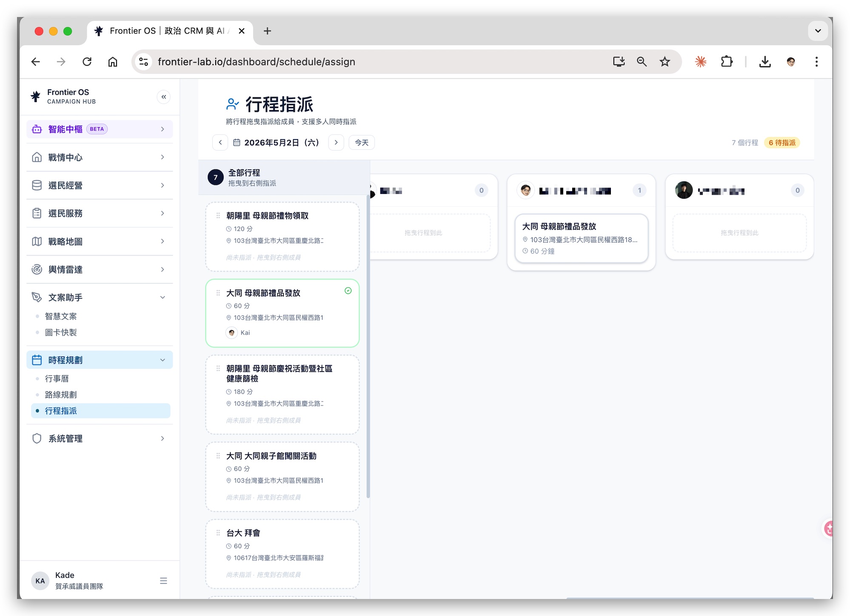The width and height of the screenshot is (850, 616).
Task: Go to next day arrow button
Action: click(x=336, y=143)
